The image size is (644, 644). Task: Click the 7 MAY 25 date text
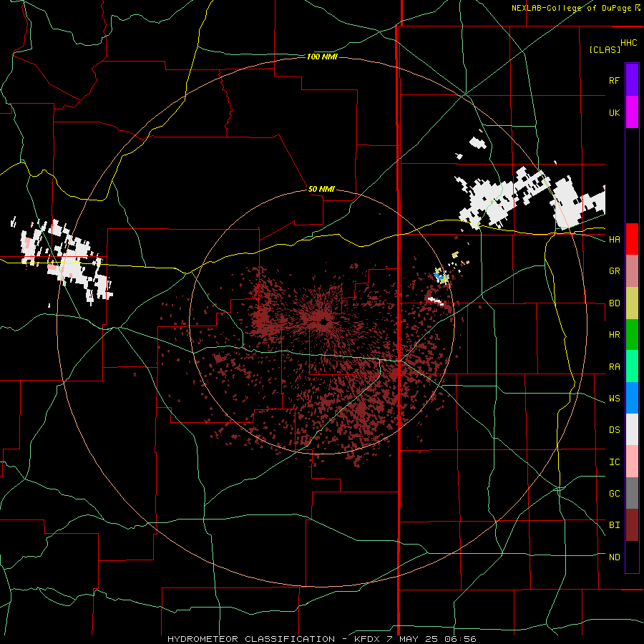point(413,639)
